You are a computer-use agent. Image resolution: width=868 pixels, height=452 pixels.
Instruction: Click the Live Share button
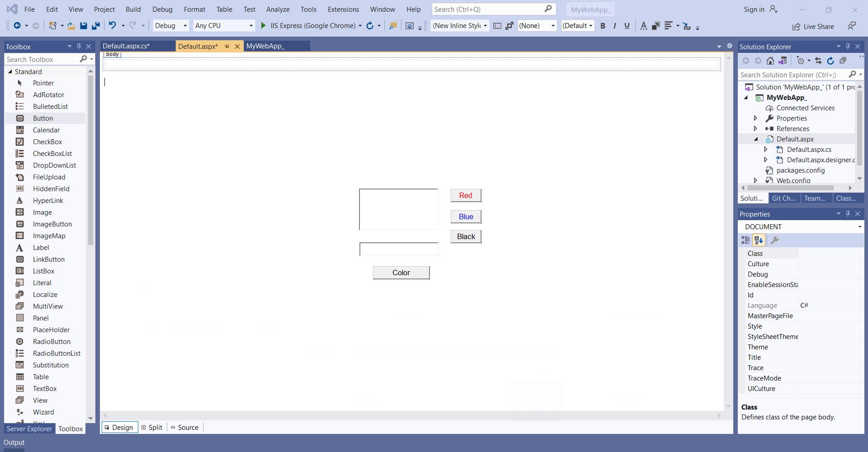pos(813,27)
